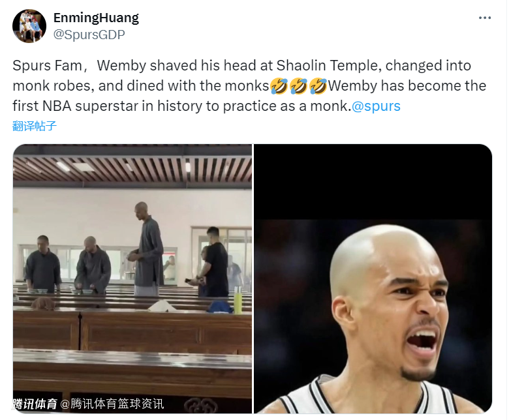Click the @腾讯体育篮球资讯 watermark text

point(112,404)
